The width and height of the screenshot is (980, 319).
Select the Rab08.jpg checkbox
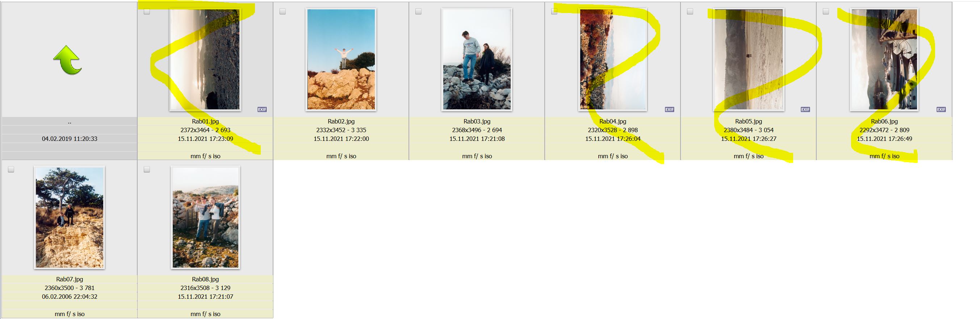[147, 169]
